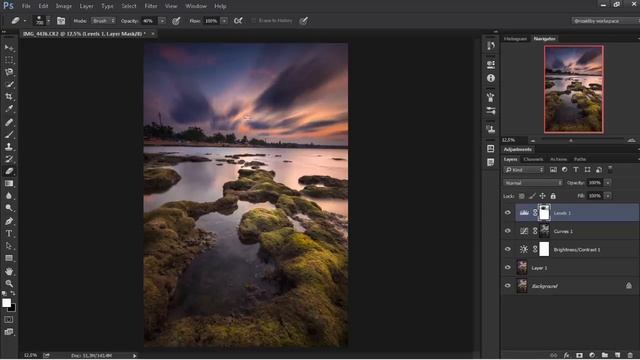
Task: Open the History panel icon
Action: tap(491, 46)
